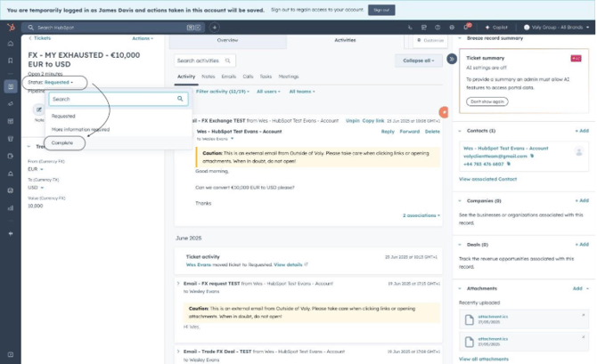Open the Help icon in top bar
Screen dimensions: 597x364
[438, 28]
